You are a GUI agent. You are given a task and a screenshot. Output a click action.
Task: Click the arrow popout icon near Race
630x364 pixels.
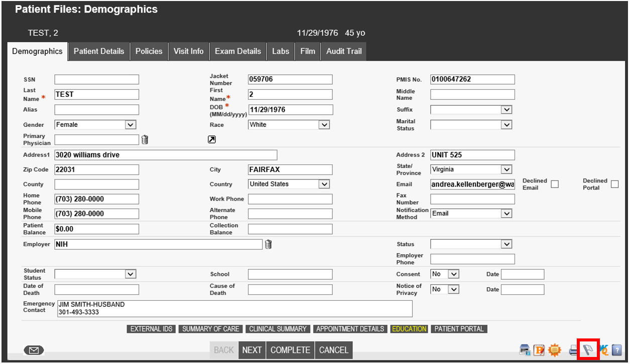212,140
